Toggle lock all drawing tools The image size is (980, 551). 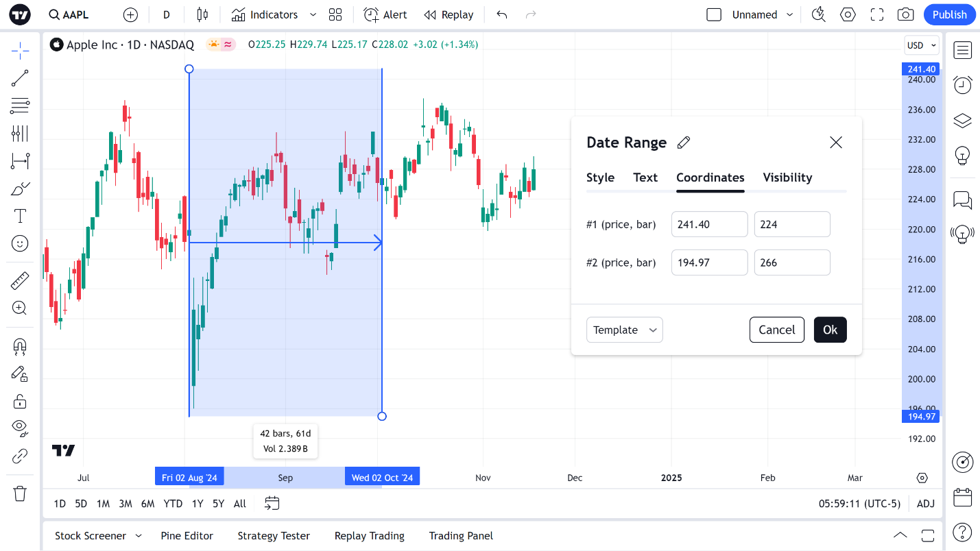coord(21,401)
